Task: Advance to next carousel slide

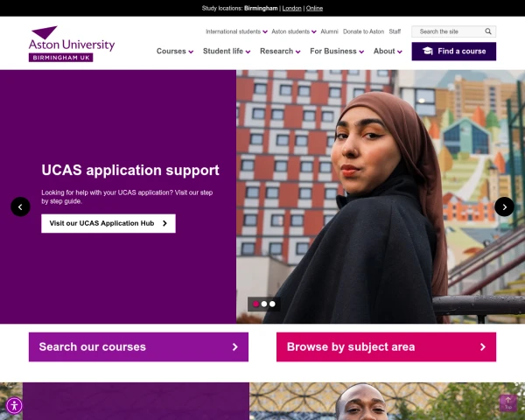Action: tap(504, 206)
